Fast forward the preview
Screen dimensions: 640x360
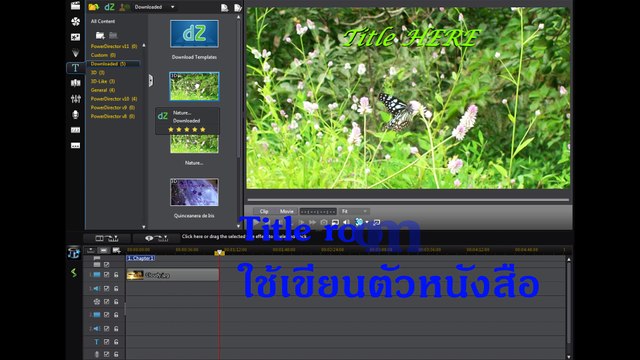click(313, 222)
